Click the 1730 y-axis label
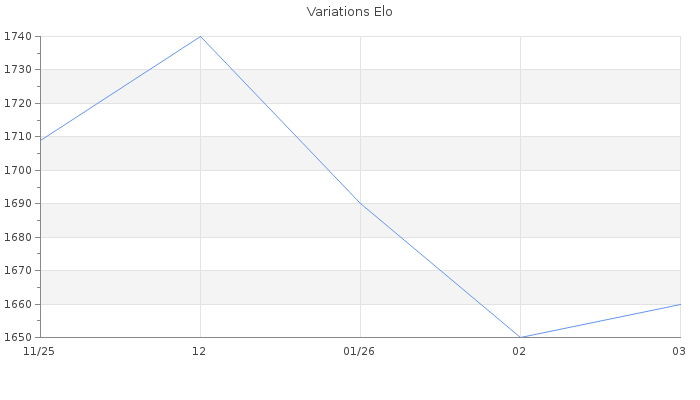This screenshot has height=400, width=700. pos(17,70)
